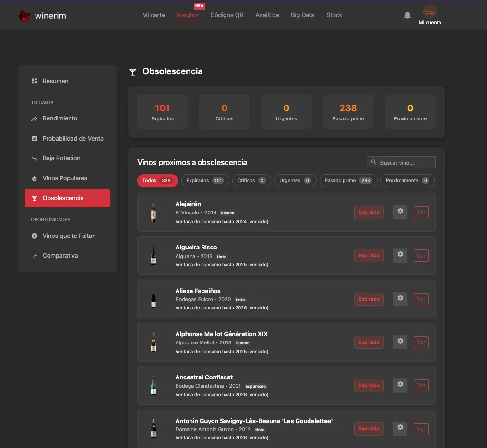The image size is (487, 448).
Task: Switch to the Codigos QR tab
Action: pyautogui.click(x=227, y=15)
